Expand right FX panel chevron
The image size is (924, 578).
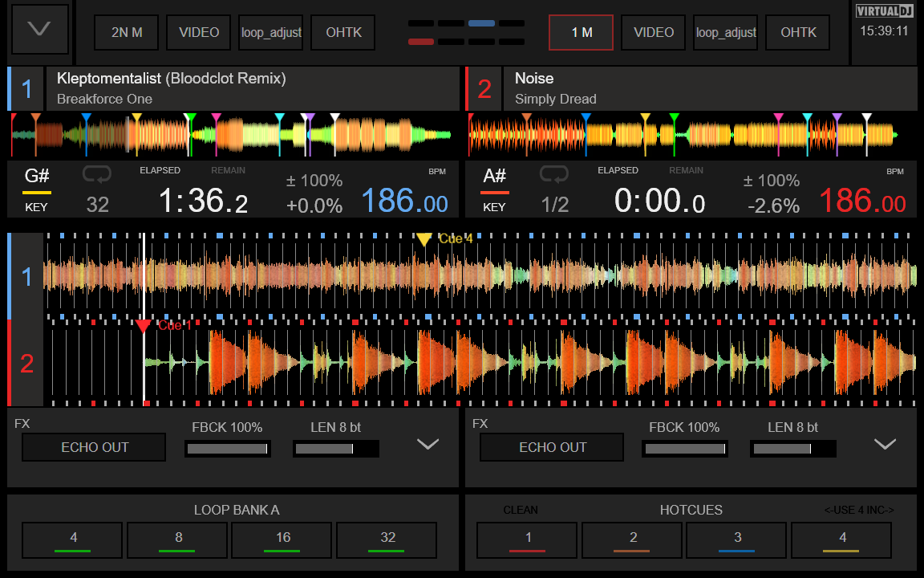click(x=885, y=444)
